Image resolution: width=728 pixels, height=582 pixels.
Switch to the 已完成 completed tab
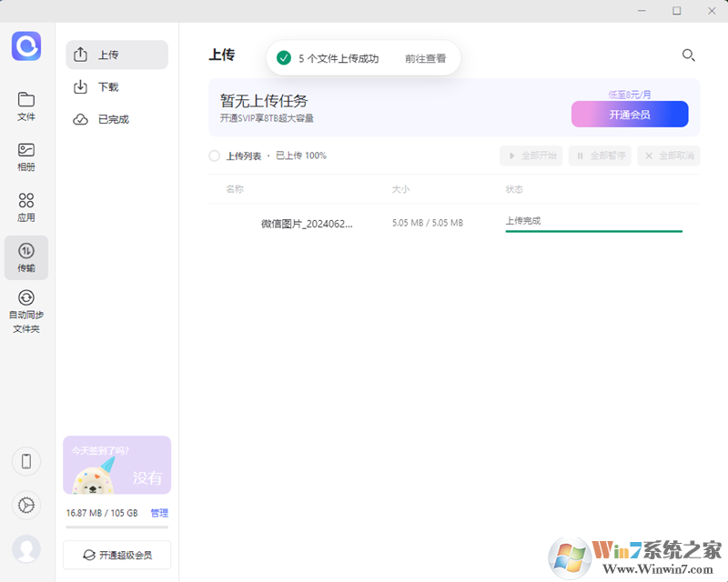click(x=117, y=119)
